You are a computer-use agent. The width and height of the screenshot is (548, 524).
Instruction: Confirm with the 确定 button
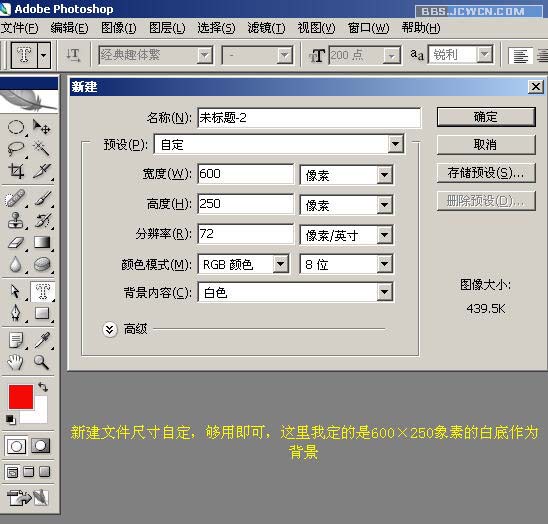click(x=486, y=117)
